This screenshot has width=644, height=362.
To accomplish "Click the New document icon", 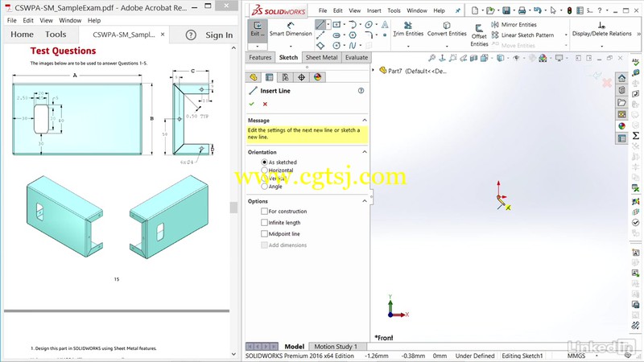I will point(475,10).
